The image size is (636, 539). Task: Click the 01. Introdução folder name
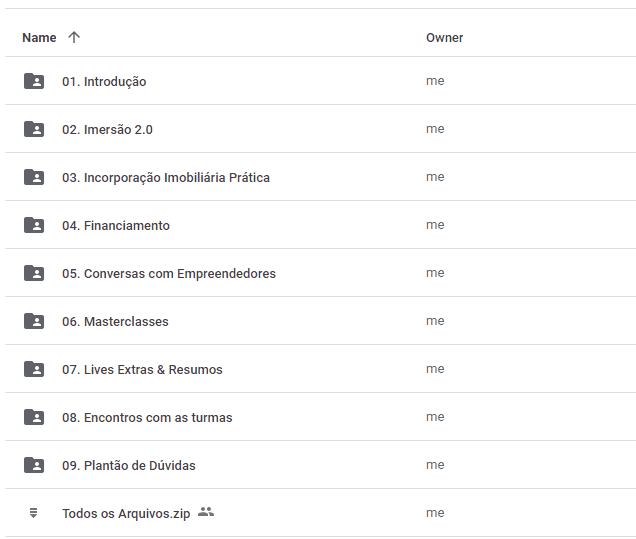click(x=104, y=82)
